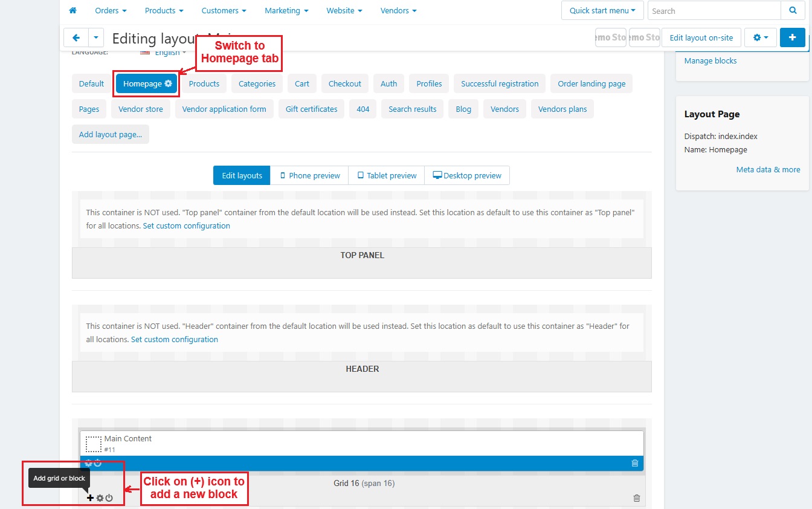Click the back arrow button

[76, 37]
